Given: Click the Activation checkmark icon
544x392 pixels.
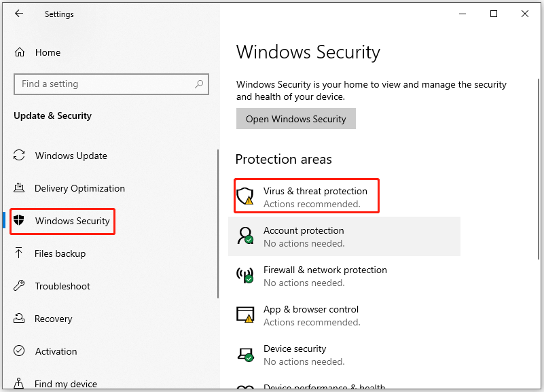Looking at the screenshot, I should coord(20,351).
